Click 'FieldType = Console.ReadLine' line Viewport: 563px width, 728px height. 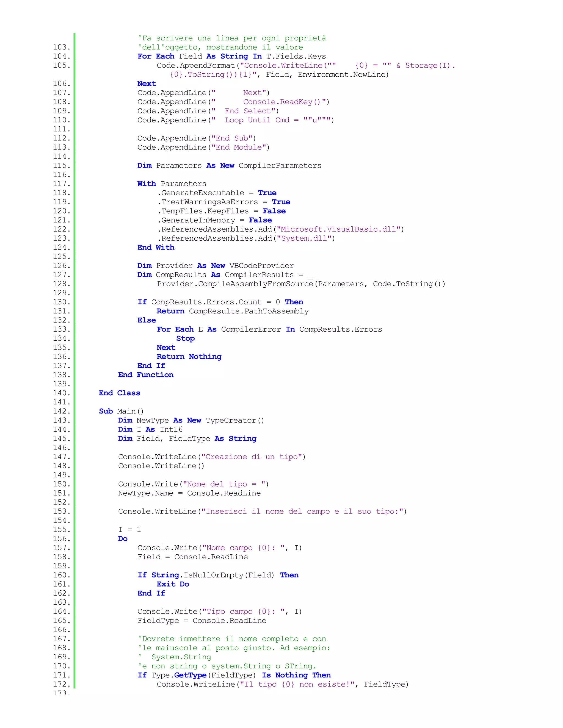202,621
